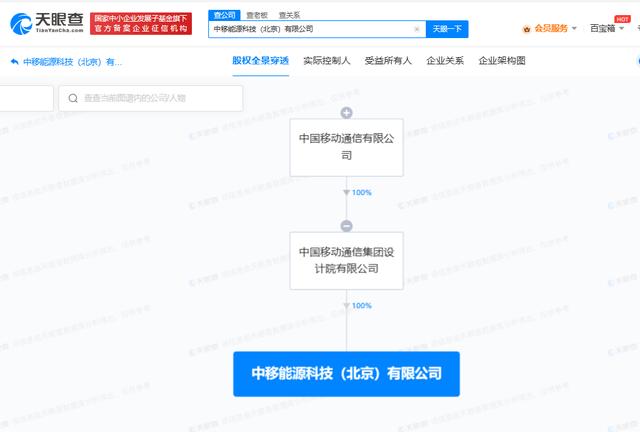The height and width of the screenshot is (432, 640).
Task: Select the 查关系 search type
Action: [289, 15]
